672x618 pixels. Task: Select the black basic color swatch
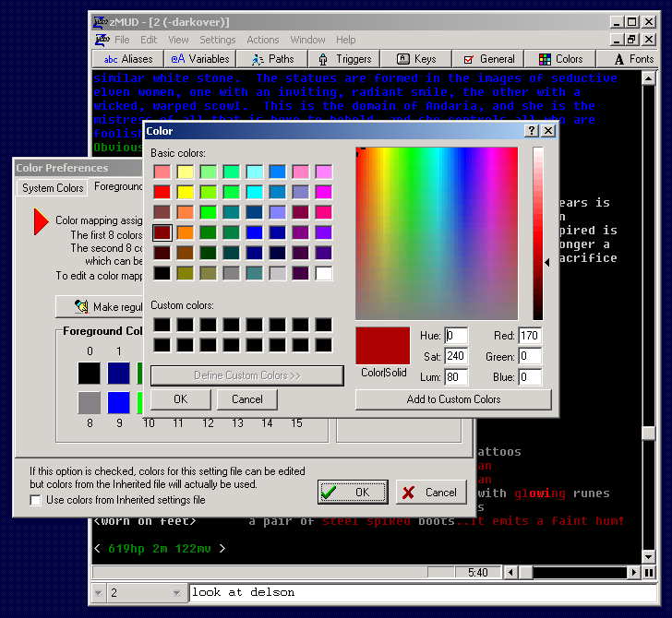[162, 273]
